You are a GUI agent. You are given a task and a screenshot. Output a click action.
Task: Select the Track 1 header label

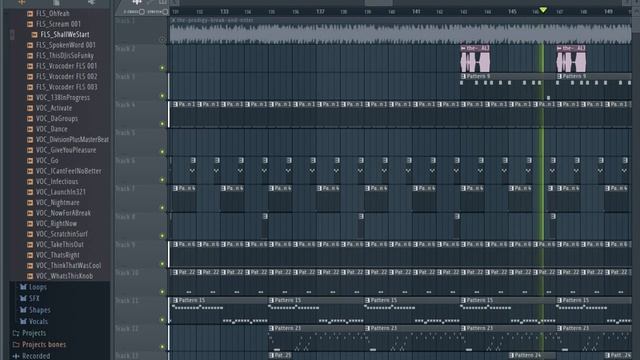pos(125,20)
